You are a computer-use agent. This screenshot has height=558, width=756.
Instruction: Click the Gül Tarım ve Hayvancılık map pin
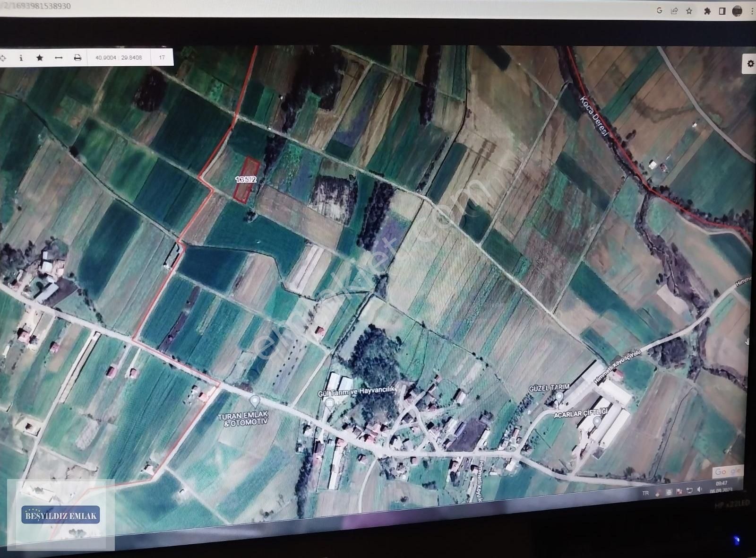click(330, 403)
